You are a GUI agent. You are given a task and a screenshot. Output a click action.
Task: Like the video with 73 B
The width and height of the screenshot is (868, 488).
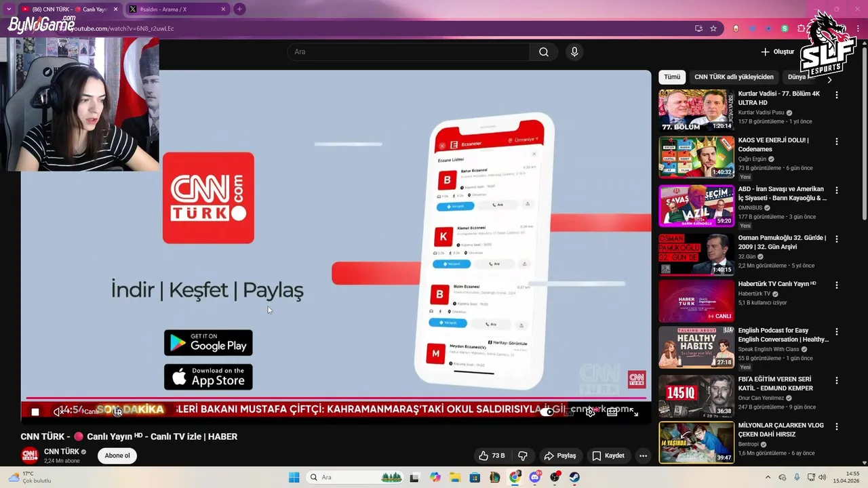pos(492,455)
